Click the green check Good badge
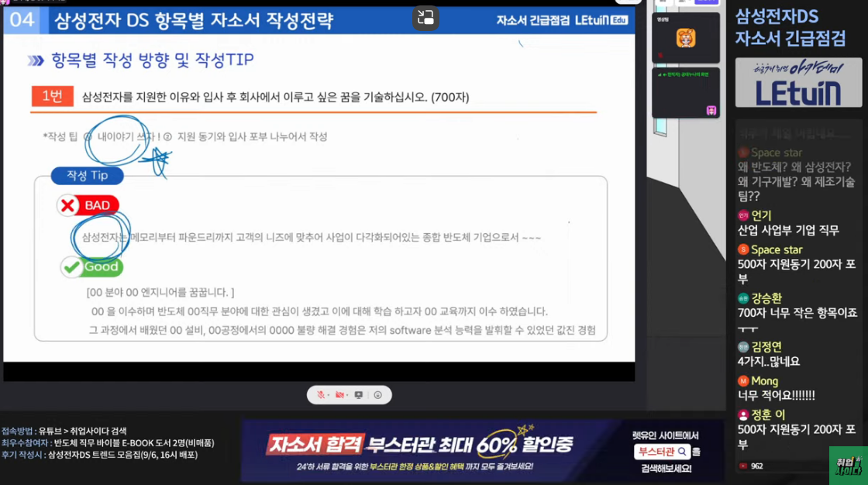 pyautogui.click(x=91, y=267)
